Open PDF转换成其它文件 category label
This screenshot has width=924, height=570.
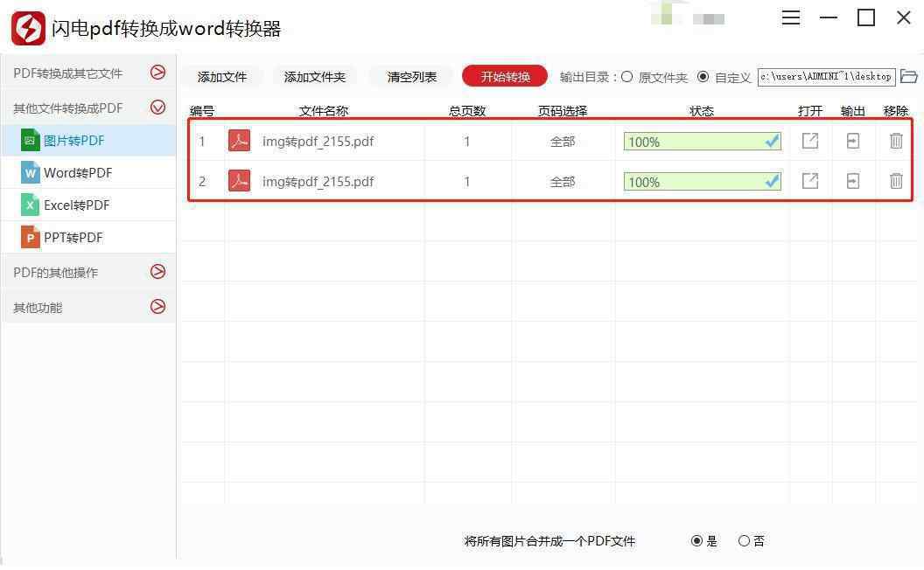(67, 73)
